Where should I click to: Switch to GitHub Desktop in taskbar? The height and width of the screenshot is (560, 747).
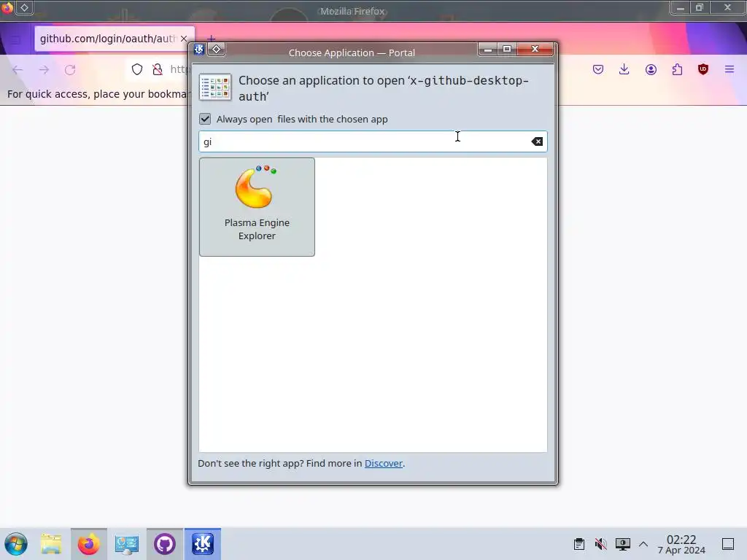coord(164,544)
